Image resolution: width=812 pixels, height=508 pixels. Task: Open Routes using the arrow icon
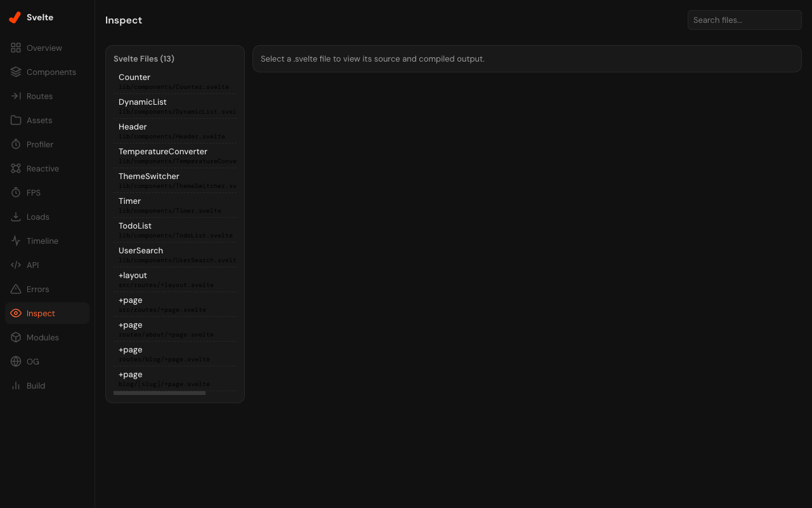(x=16, y=96)
